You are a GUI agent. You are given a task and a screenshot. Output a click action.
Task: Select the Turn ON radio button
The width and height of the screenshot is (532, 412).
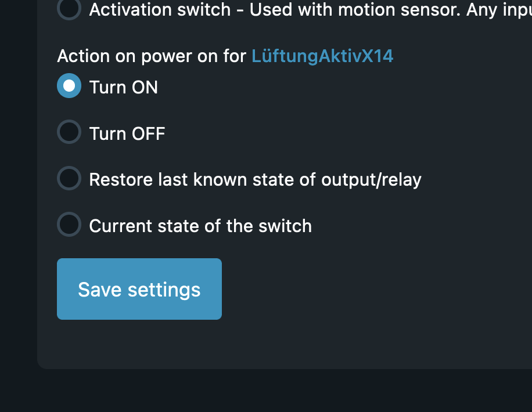tap(69, 86)
